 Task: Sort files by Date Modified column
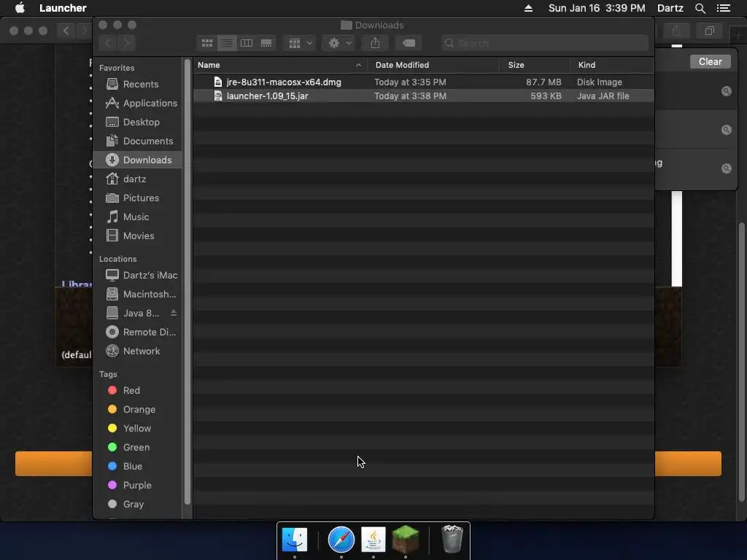pos(433,65)
